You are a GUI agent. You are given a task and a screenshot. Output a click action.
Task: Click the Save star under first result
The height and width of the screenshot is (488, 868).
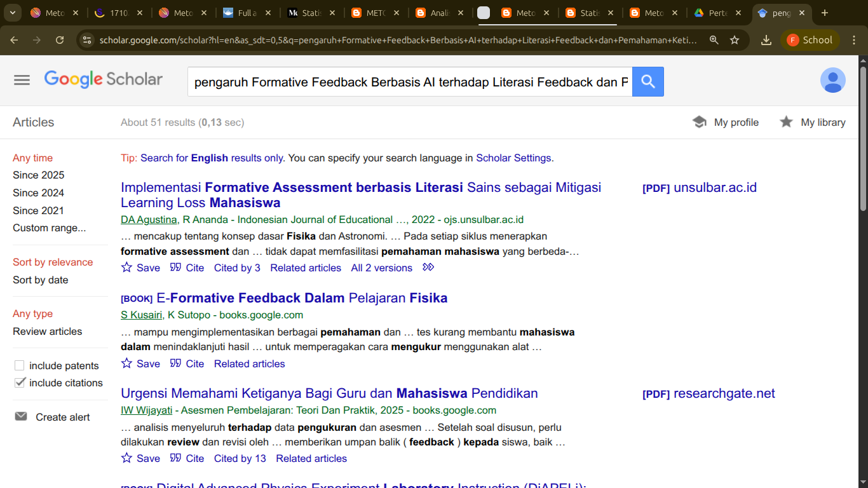127,268
